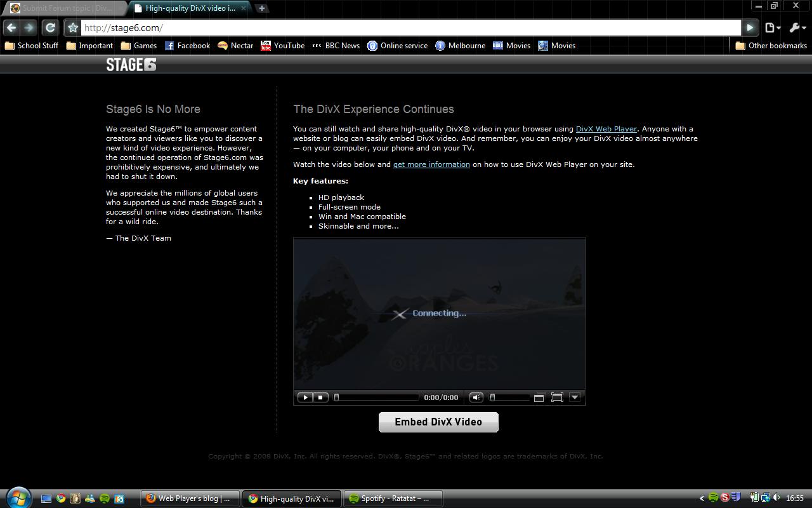812x508 pixels.
Task: Open the YouTube bookmark
Action: (x=283, y=46)
